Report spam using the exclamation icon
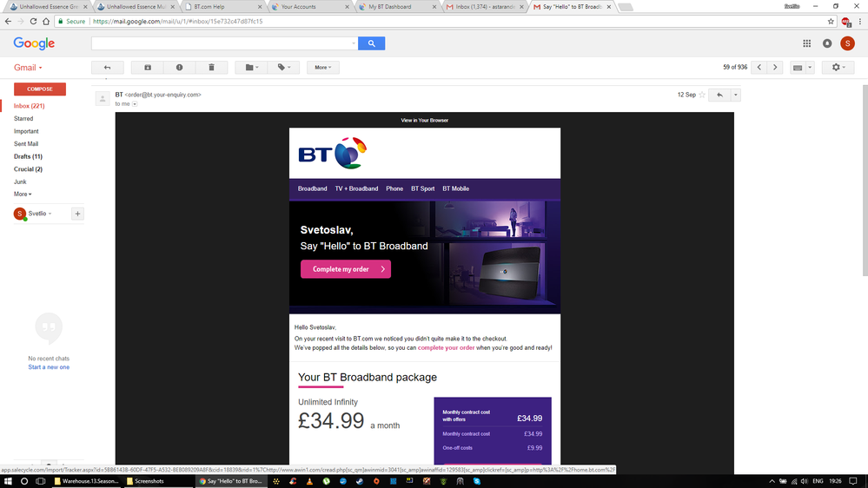This screenshot has height=488, width=868. [x=179, y=68]
